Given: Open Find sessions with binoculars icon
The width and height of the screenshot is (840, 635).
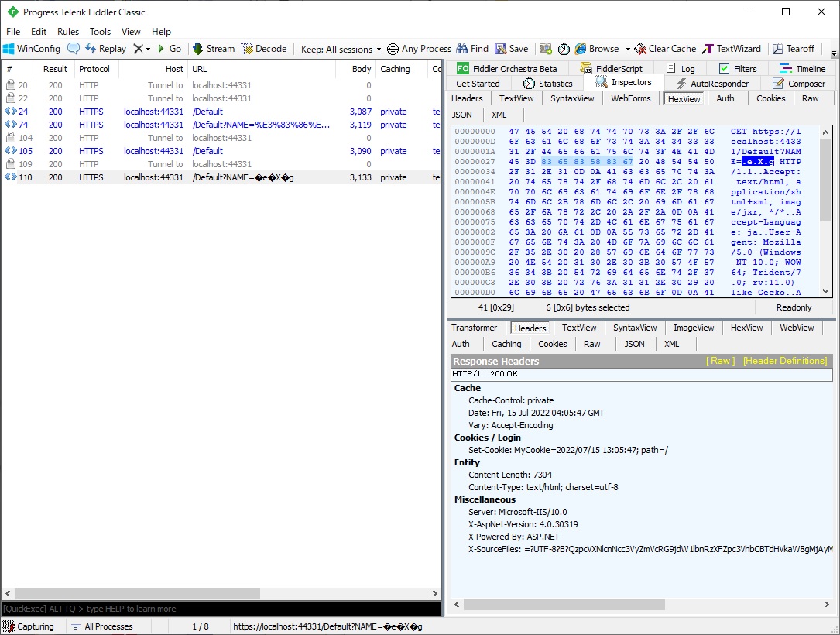Looking at the screenshot, I should 461,49.
